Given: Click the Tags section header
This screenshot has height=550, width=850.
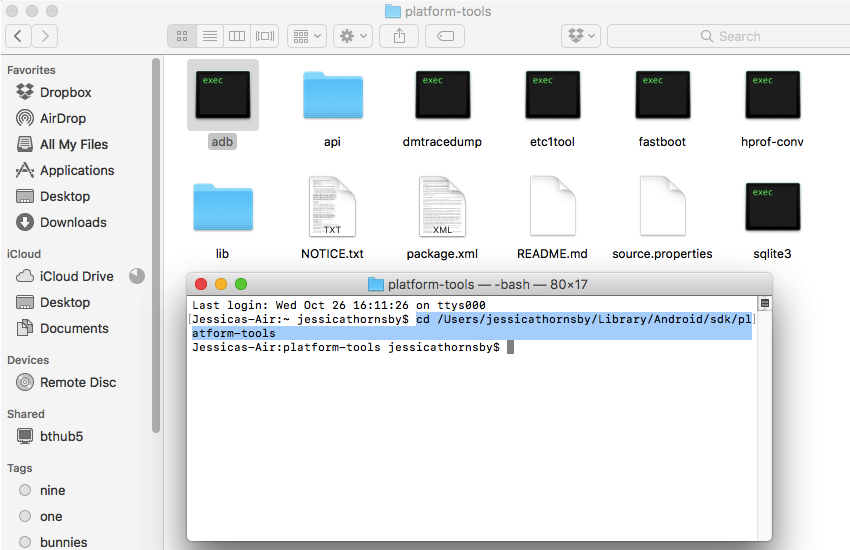Looking at the screenshot, I should click(20, 468).
